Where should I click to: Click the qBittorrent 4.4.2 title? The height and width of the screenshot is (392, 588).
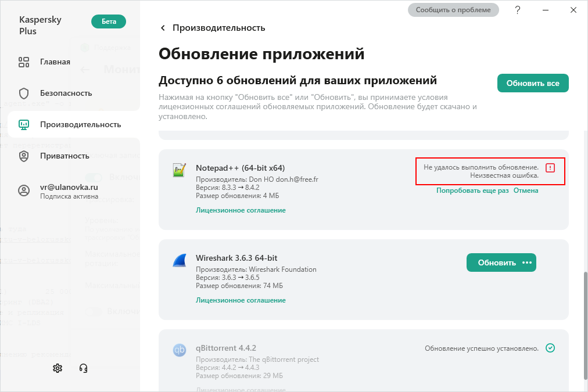[x=226, y=348]
